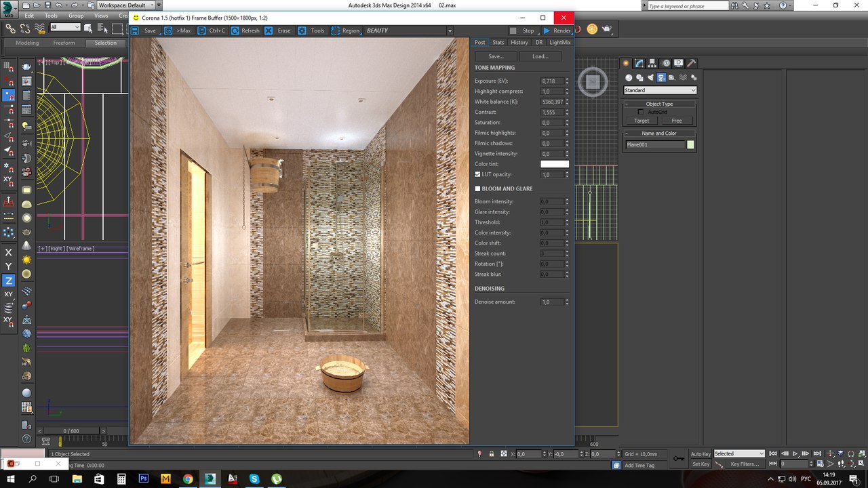Open the History tab
Screen dimensions: 868x488
519,43
